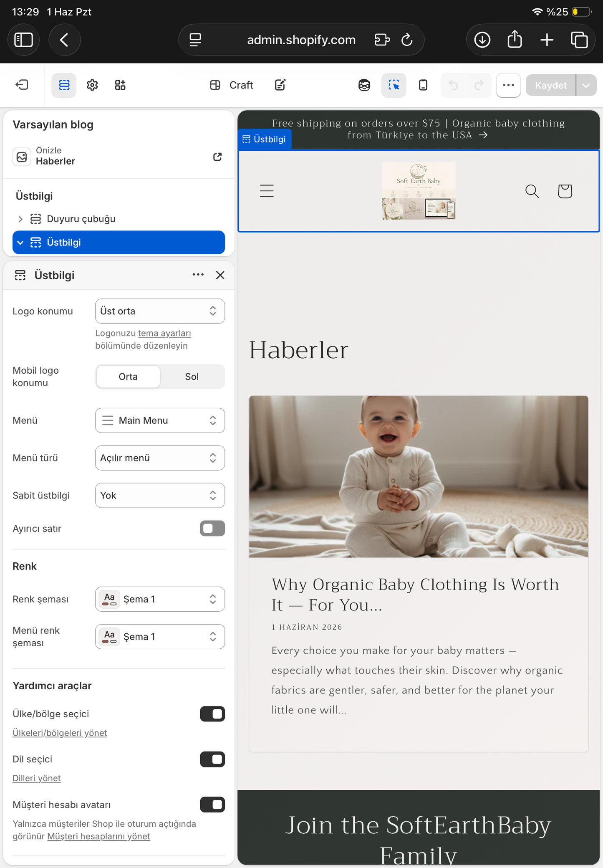Open the Kaydet dropdown arrow
The height and width of the screenshot is (868, 603).
pos(586,85)
